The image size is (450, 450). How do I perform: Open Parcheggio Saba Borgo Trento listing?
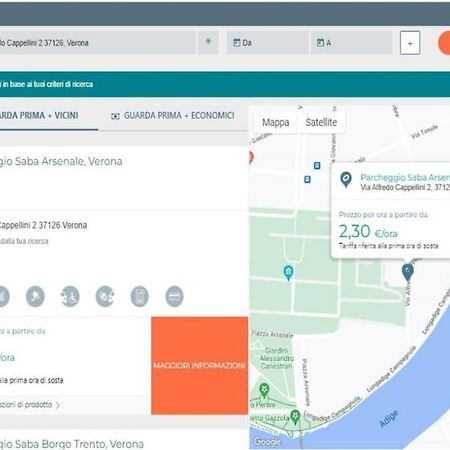[x=72, y=444]
